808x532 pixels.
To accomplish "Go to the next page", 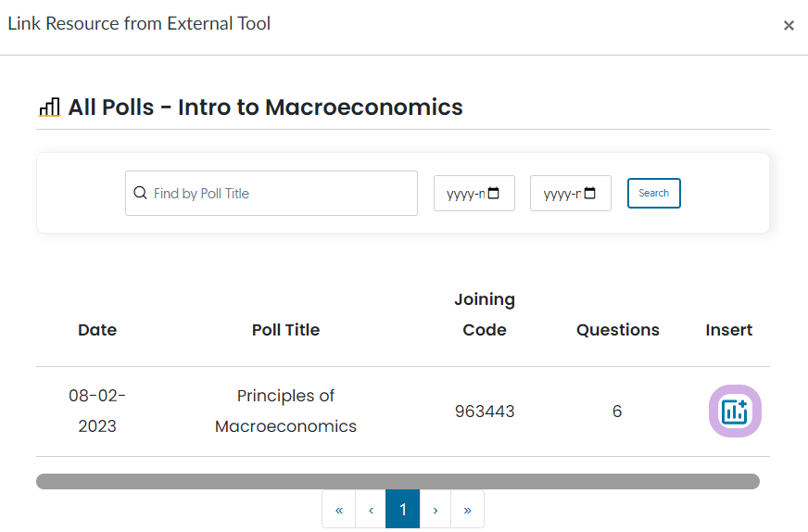I will click(x=435, y=510).
